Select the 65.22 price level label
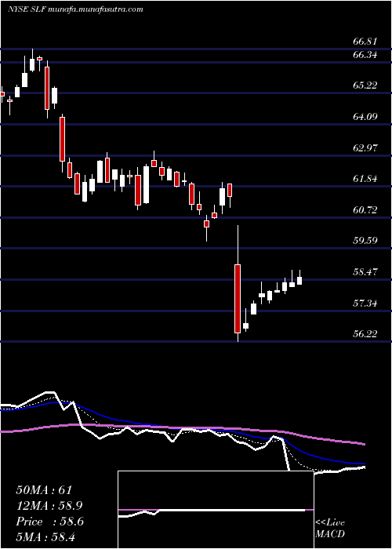392x549 pixels. pyautogui.click(x=365, y=85)
